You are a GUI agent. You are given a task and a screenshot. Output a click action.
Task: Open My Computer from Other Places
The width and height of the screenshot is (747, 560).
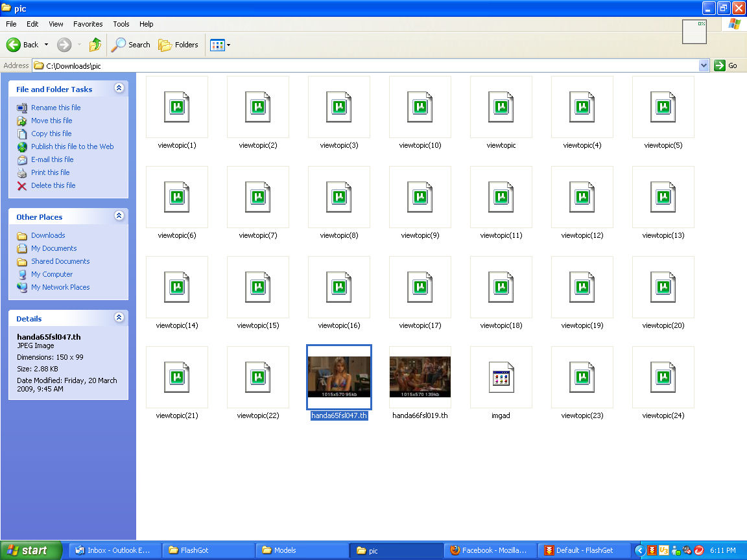click(x=52, y=274)
